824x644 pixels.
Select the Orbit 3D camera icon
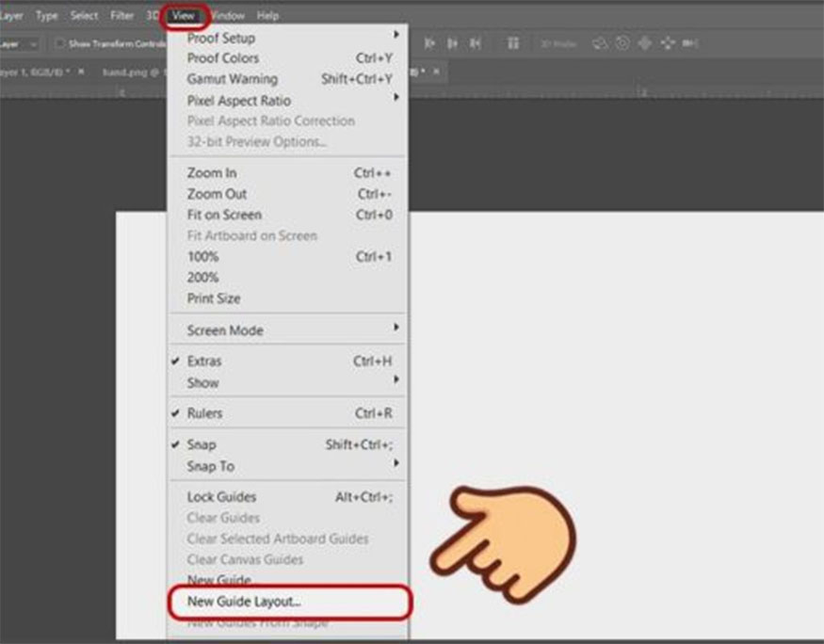599,43
